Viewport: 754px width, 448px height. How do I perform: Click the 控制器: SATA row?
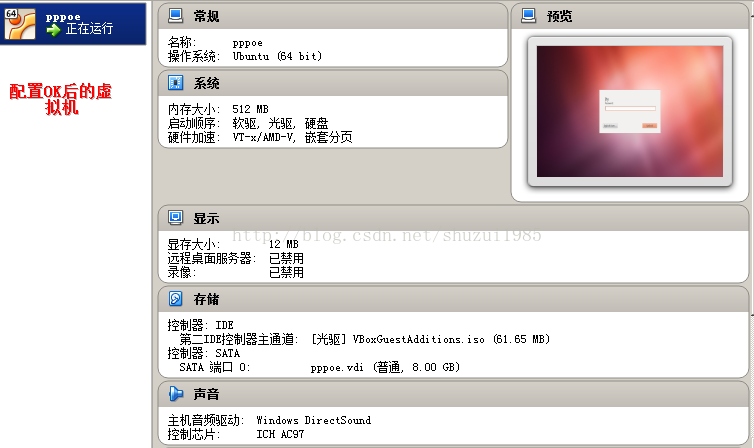pos(203,353)
